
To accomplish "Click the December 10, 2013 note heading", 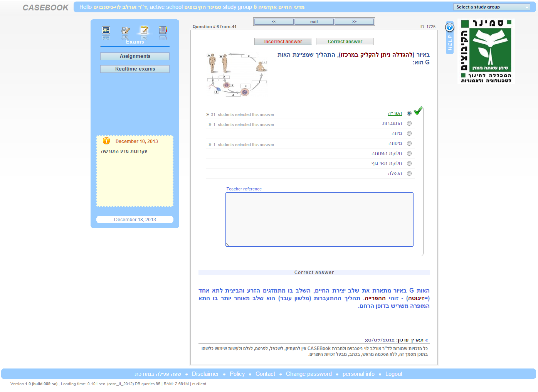I will (x=137, y=141).
